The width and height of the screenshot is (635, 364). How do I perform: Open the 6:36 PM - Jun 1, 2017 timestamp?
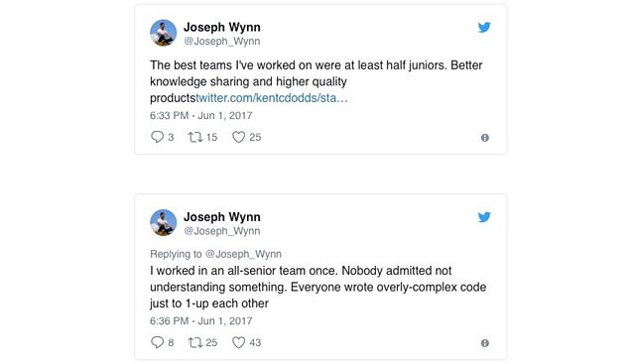[x=200, y=320]
